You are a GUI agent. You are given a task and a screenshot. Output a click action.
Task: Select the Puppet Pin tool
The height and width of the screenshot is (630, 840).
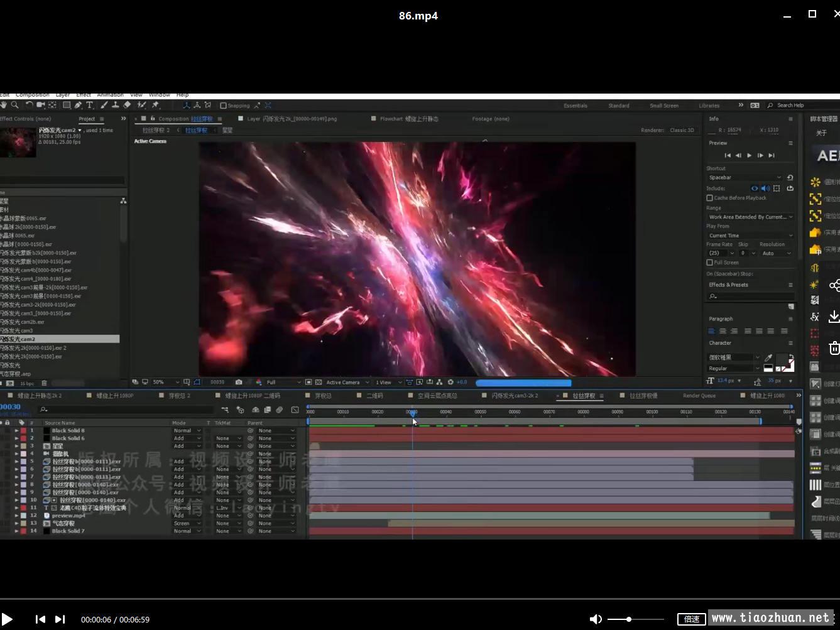click(155, 106)
